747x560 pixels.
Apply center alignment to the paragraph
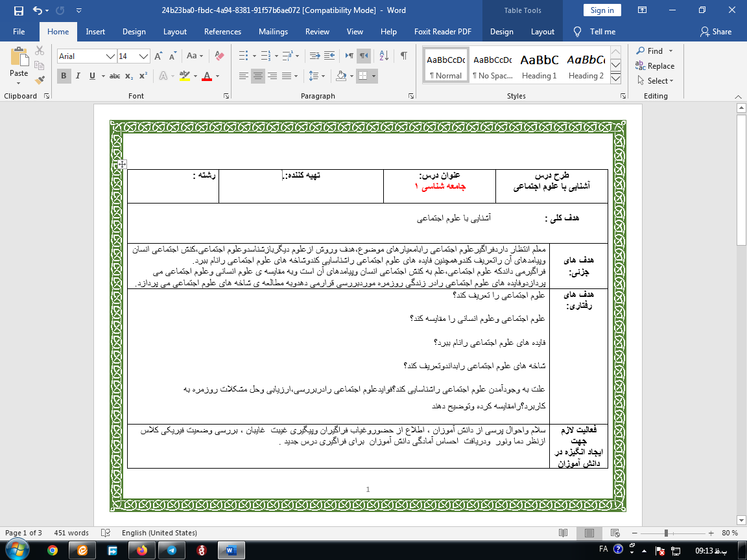pos(257,76)
